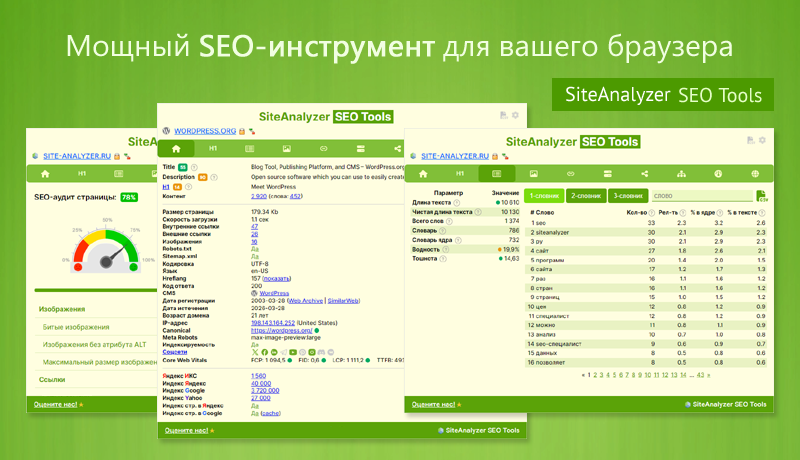Open share tab icon in right panel
Screen dimensions: 800x460
point(644,174)
